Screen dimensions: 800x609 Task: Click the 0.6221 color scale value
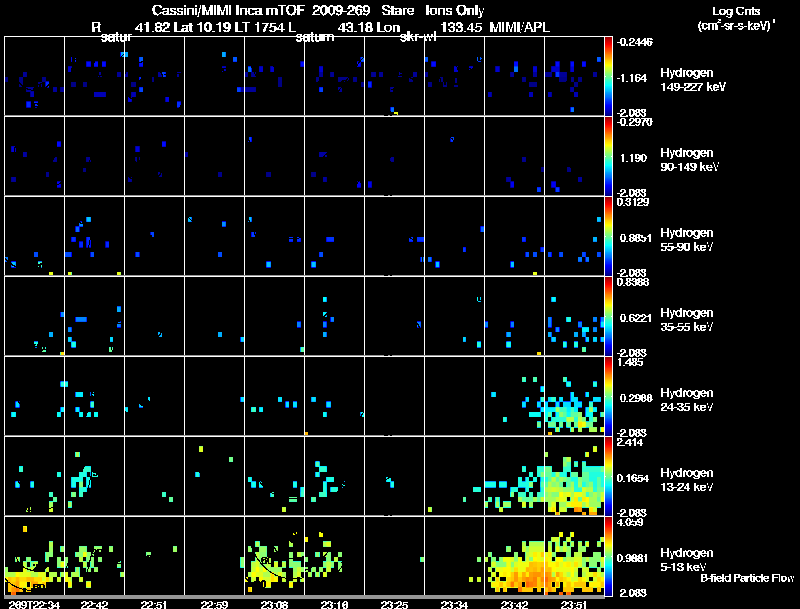(x=635, y=318)
